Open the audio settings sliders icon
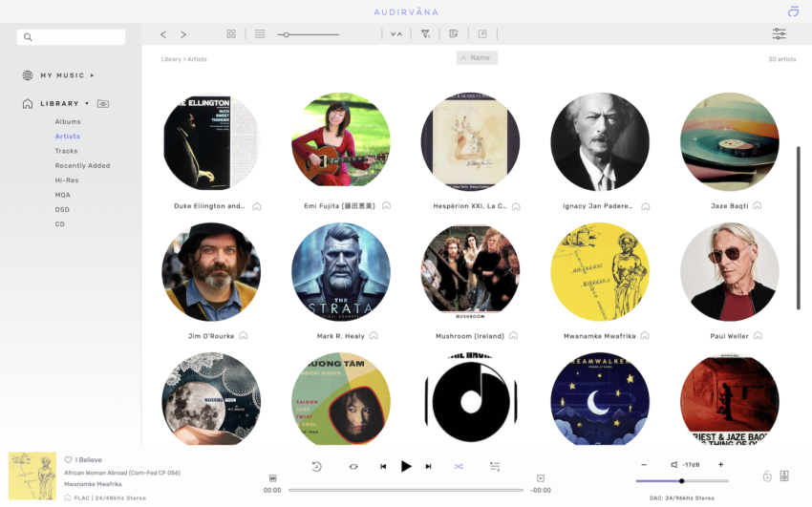This screenshot has height=507, width=812. [779, 34]
